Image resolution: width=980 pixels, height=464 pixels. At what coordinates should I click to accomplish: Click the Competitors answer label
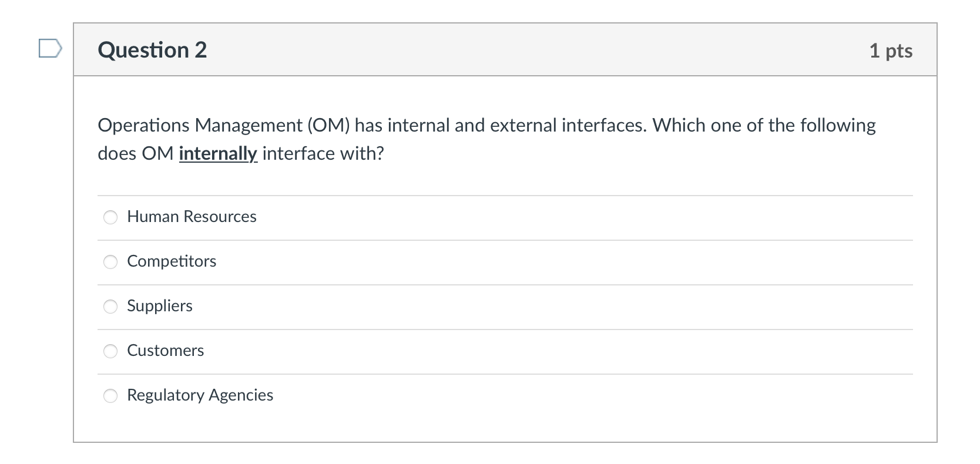[x=172, y=262]
